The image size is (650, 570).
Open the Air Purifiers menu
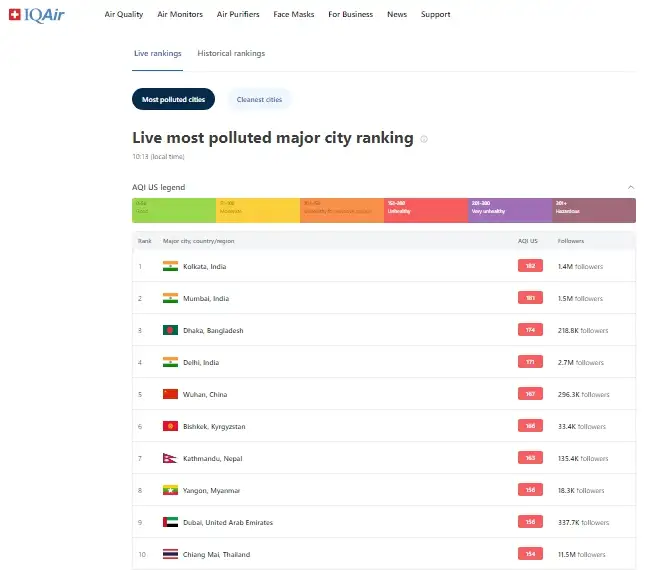point(239,15)
